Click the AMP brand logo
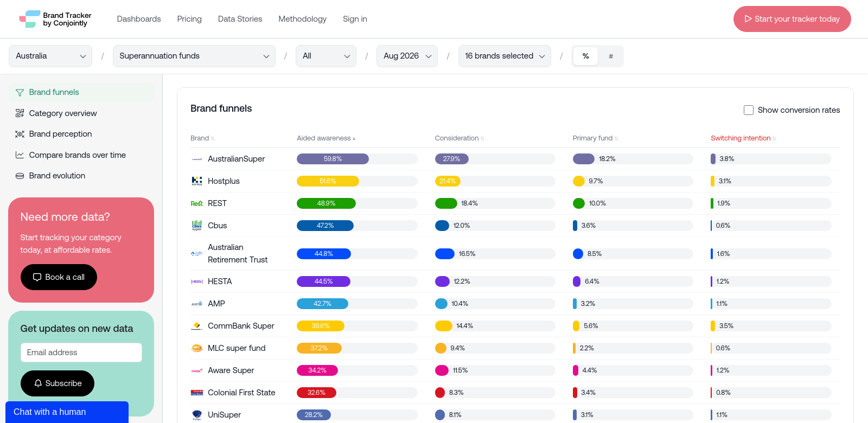 197,304
